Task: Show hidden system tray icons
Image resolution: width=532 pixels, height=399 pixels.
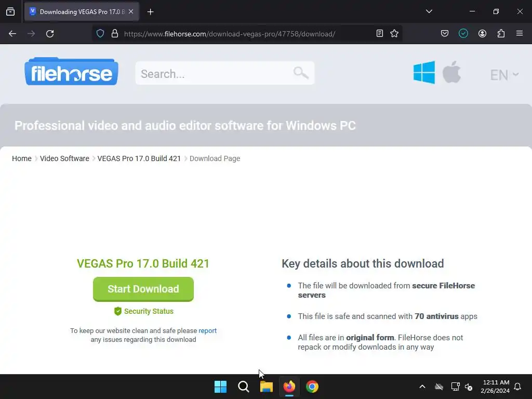Action: click(x=422, y=387)
